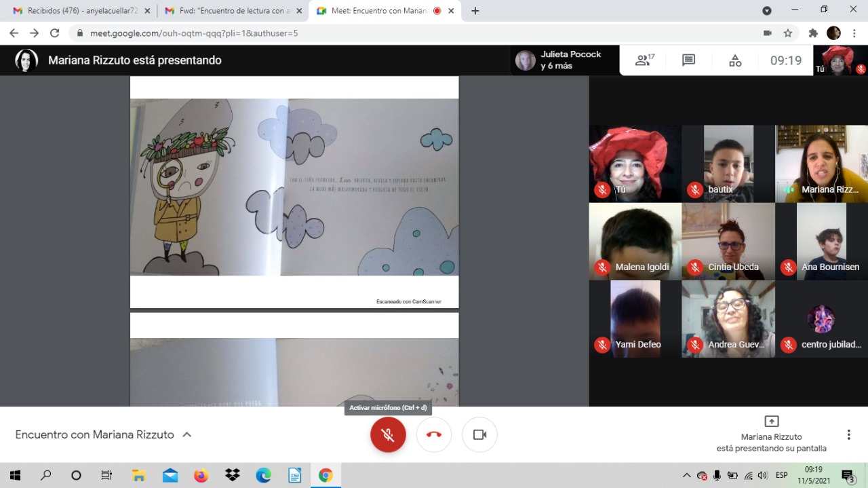Show hidden system tray icons
Viewport: 868px width, 488px height.
click(686, 475)
